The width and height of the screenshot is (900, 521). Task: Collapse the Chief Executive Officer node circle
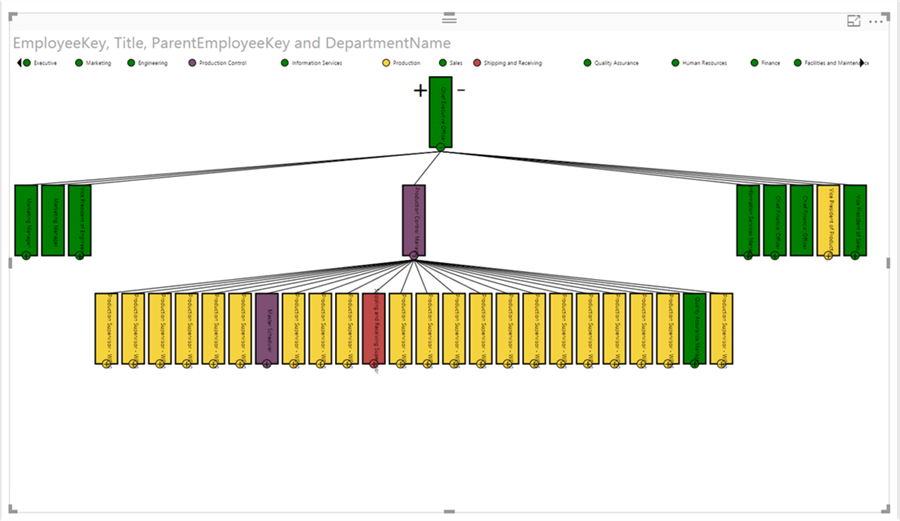440,148
